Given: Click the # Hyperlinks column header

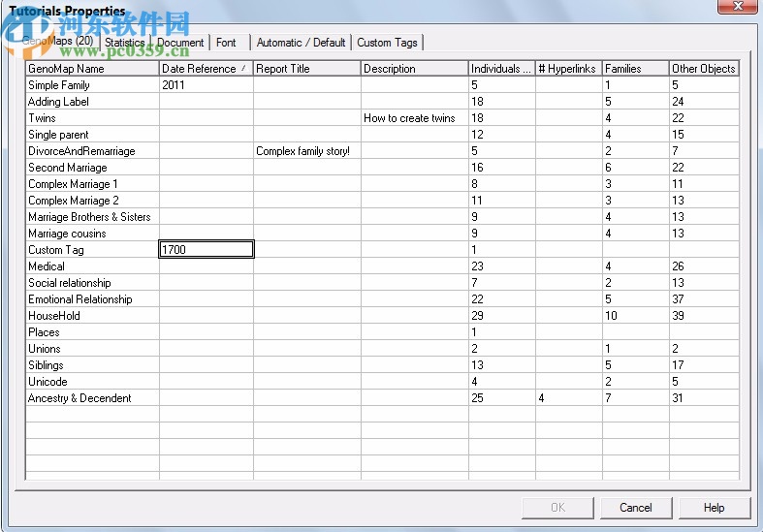Looking at the screenshot, I should [x=569, y=69].
